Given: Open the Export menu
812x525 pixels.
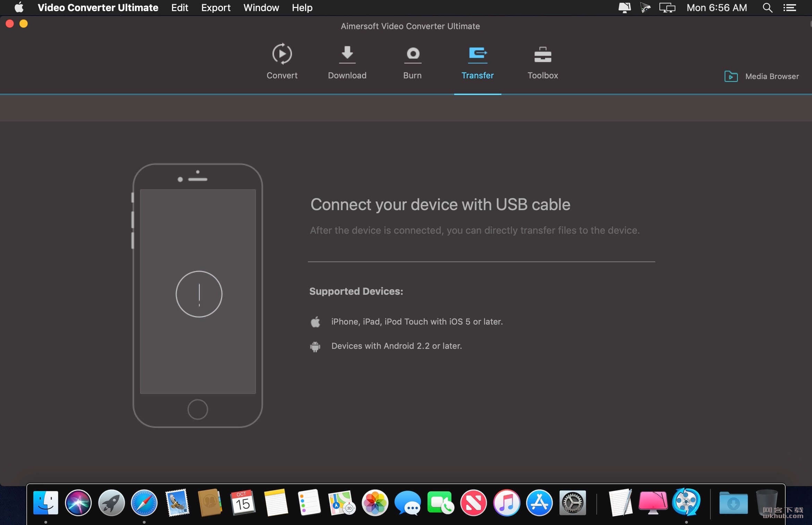Looking at the screenshot, I should pos(216,8).
